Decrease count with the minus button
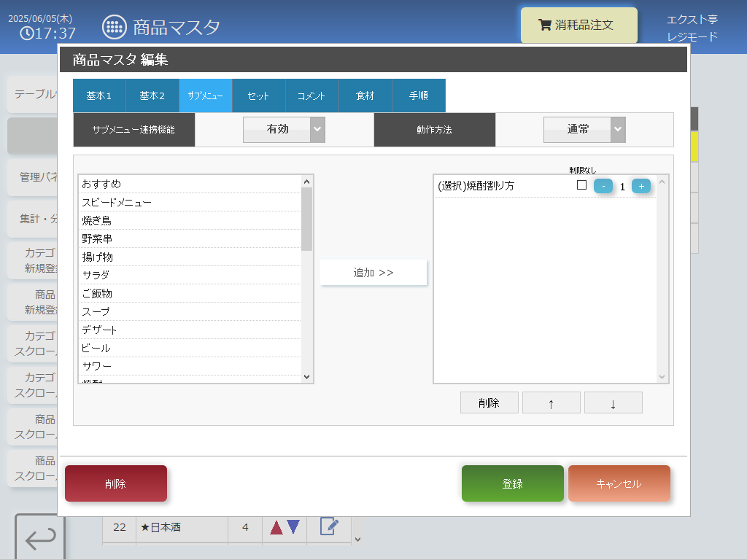Screen dimensions: 747x560 (x=603, y=186)
